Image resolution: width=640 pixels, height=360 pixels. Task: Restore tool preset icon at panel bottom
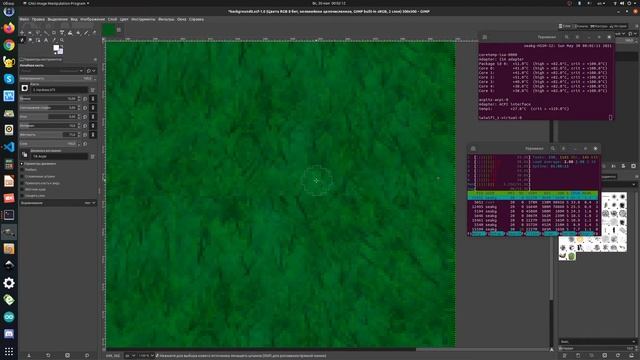tap(48, 356)
